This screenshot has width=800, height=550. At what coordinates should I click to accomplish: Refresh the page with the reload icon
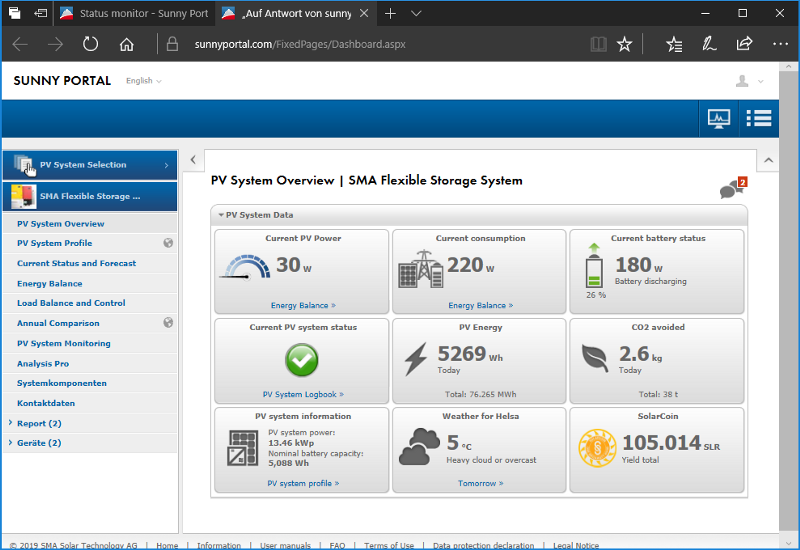[90, 44]
